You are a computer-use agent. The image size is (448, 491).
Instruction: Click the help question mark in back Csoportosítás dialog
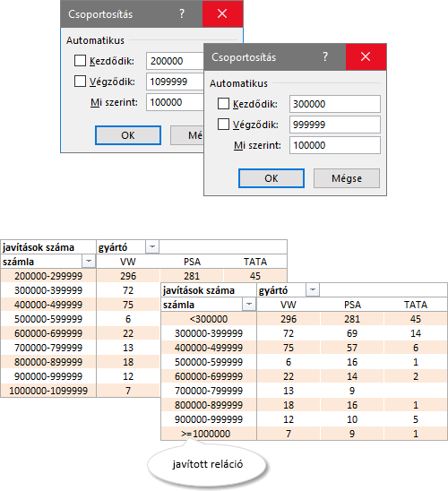coord(182,13)
